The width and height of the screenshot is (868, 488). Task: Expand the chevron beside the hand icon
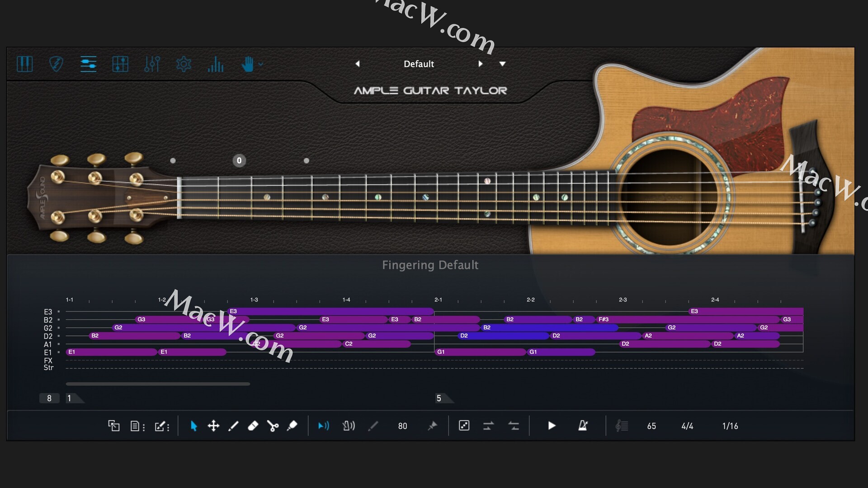[x=261, y=64]
